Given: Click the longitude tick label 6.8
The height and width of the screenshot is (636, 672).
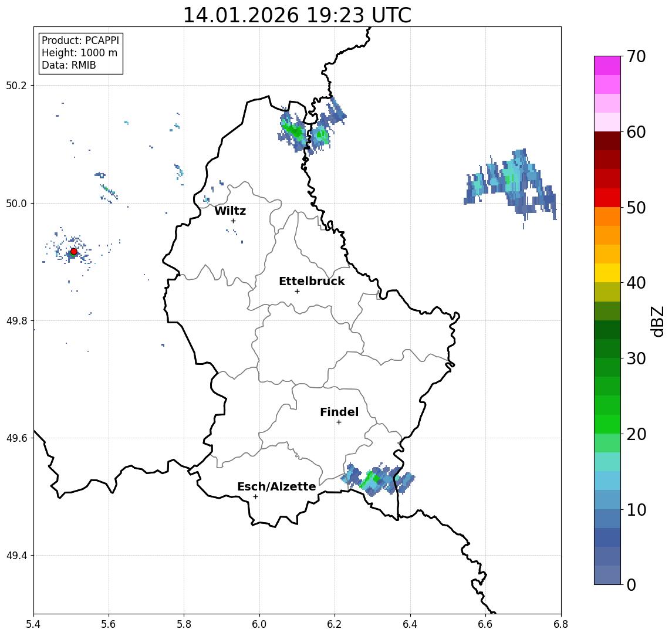Looking at the screenshot, I should [x=562, y=624].
